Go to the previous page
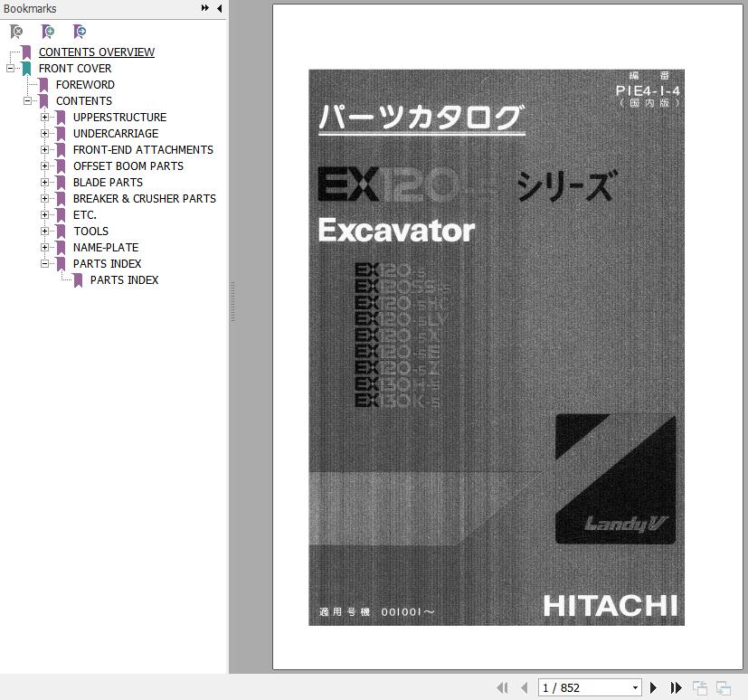Viewport: 748px width, 700px height. coord(525,687)
